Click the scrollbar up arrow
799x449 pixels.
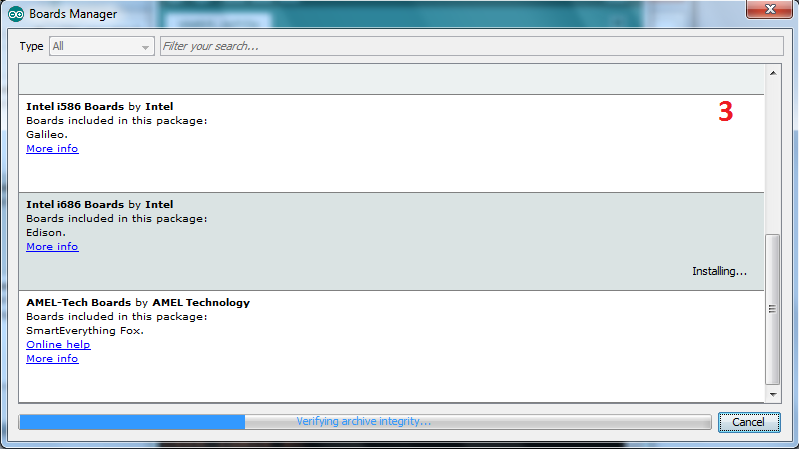coord(773,73)
